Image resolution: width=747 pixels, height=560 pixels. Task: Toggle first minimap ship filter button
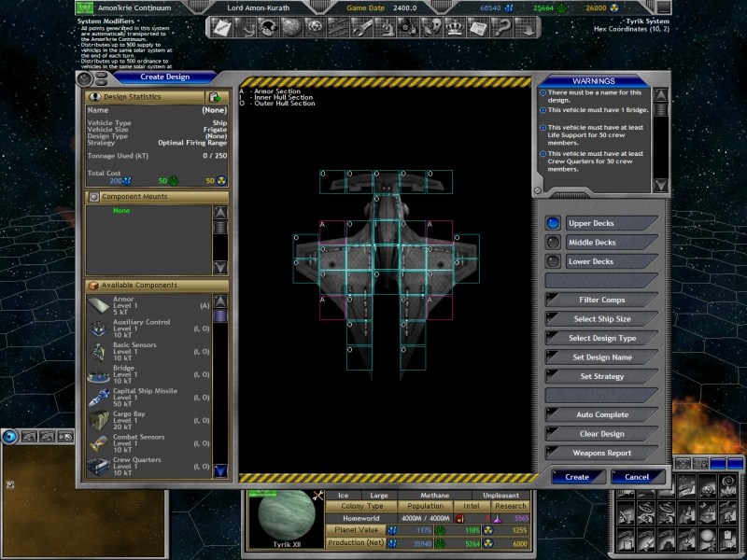click(30, 436)
